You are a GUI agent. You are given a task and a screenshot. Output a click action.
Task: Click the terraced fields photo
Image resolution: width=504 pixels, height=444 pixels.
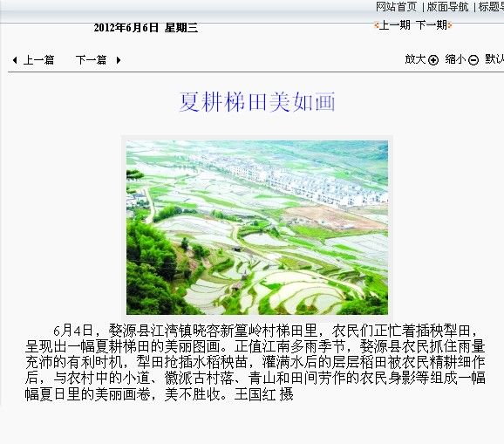click(257, 228)
